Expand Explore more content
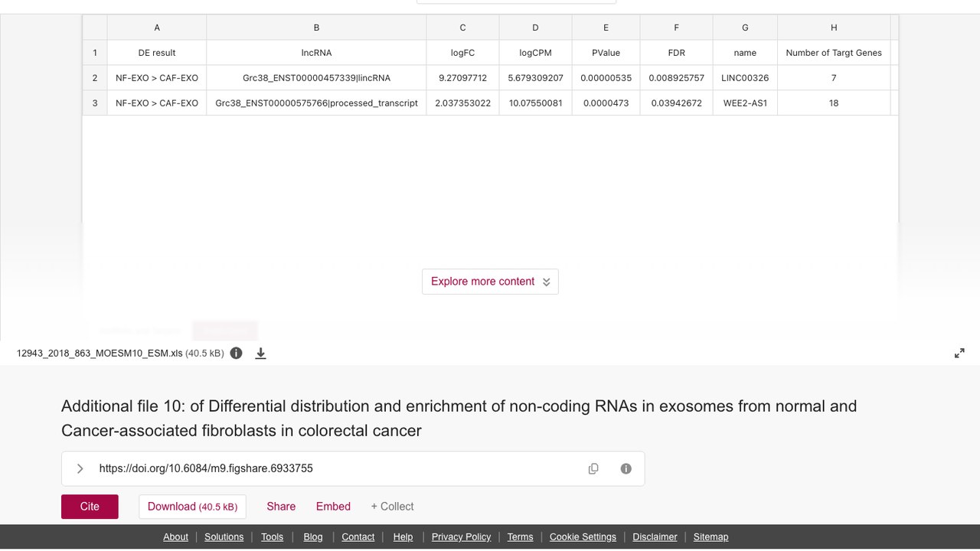 (490, 282)
